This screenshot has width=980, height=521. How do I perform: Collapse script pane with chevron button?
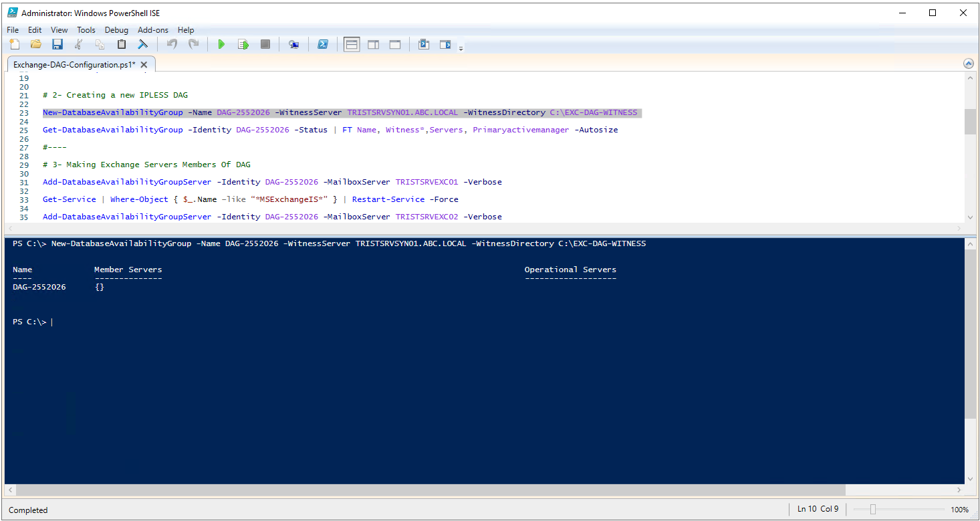pyautogui.click(x=968, y=64)
